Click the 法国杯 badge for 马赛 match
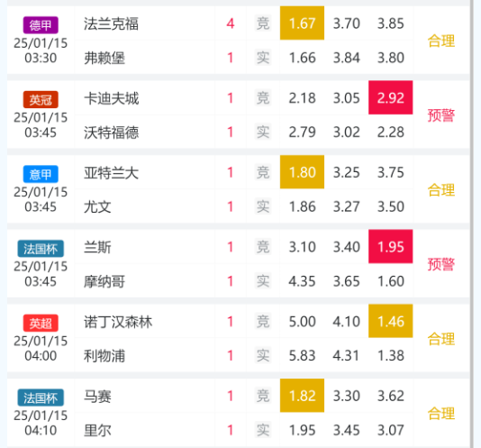This screenshot has width=481, height=448. coord(41,398)
